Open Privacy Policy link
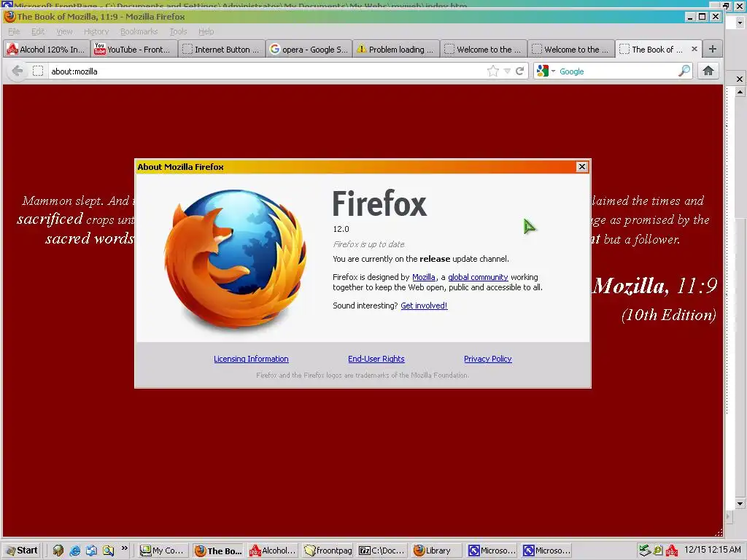Screen dimensions: 747x560 point(488,359)
